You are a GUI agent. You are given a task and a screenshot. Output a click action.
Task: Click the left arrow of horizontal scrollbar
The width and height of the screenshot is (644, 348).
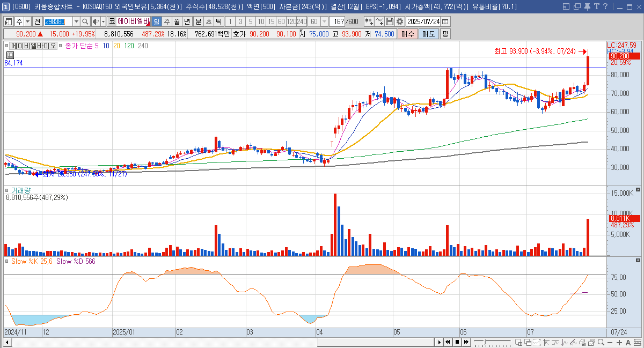[x=6, y=342]
